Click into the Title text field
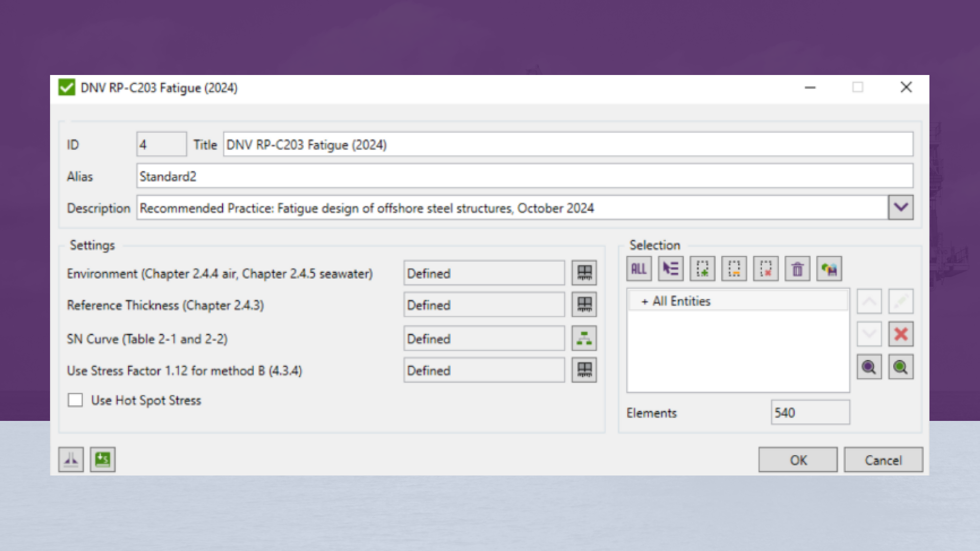 click(x=568, y=144)
